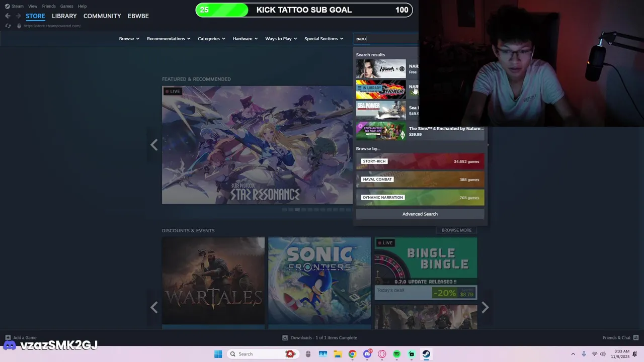Open the notifications bell in the taskbar
The width and height of the screenshot is (644, 362).
(635, 354)
